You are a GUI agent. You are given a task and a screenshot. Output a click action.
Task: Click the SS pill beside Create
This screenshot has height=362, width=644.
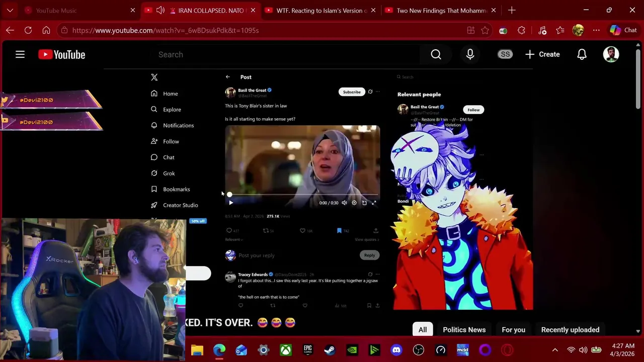pyautogui.click(x=505, y=54)
